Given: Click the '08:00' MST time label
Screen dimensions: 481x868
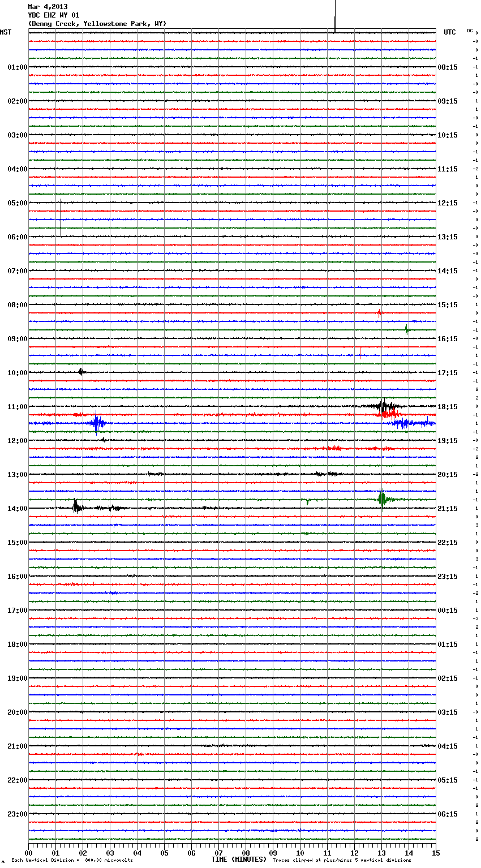Looking at the screenshot, I should pos(18,305).
